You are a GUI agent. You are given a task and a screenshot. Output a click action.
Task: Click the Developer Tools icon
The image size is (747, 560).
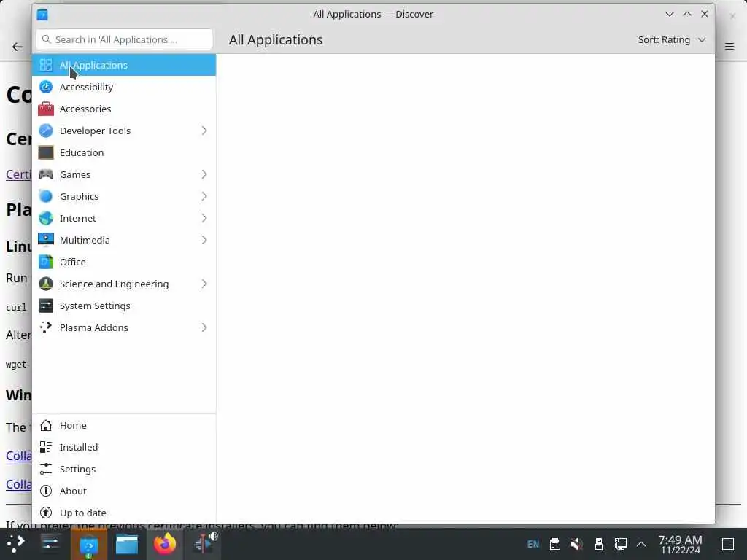pos(46,131)
